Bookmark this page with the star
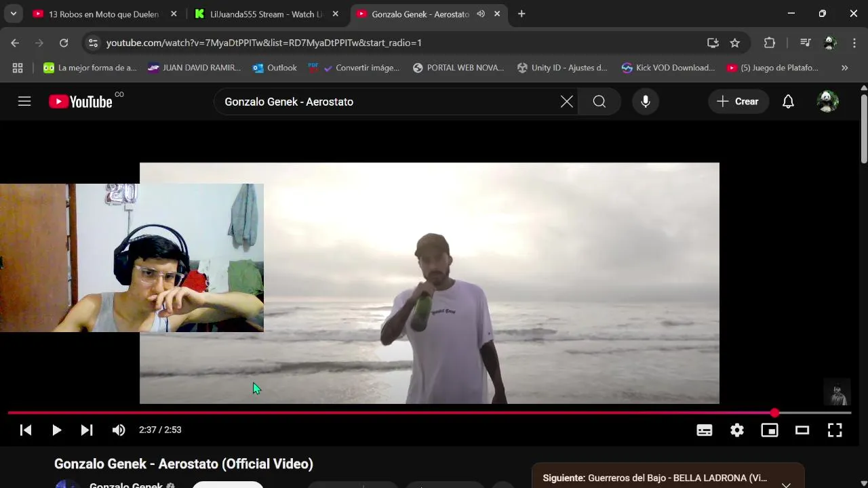Viewport: 868px width, 488px height. (735, 43)
